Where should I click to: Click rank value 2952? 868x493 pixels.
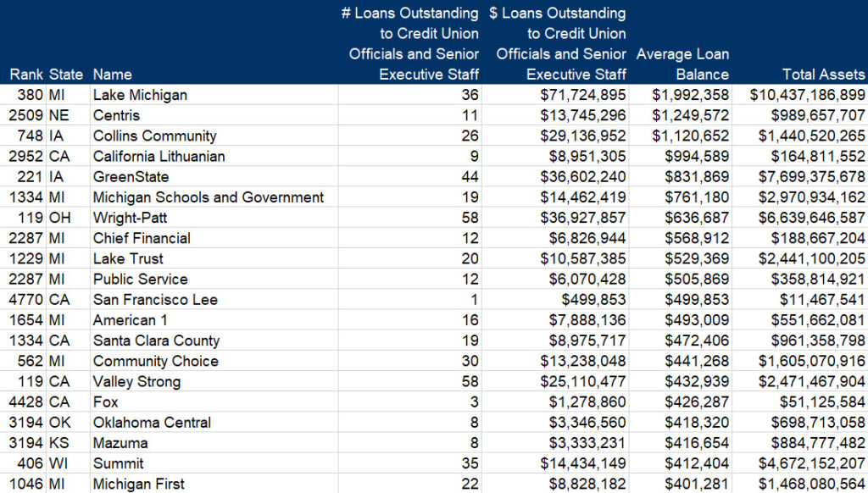(26, 157)
